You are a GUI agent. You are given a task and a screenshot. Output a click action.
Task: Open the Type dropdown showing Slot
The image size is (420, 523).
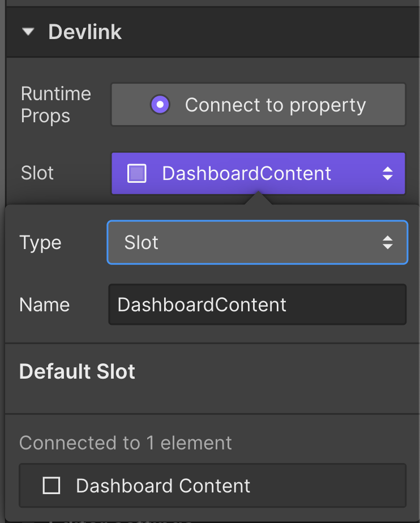(257, 242)
